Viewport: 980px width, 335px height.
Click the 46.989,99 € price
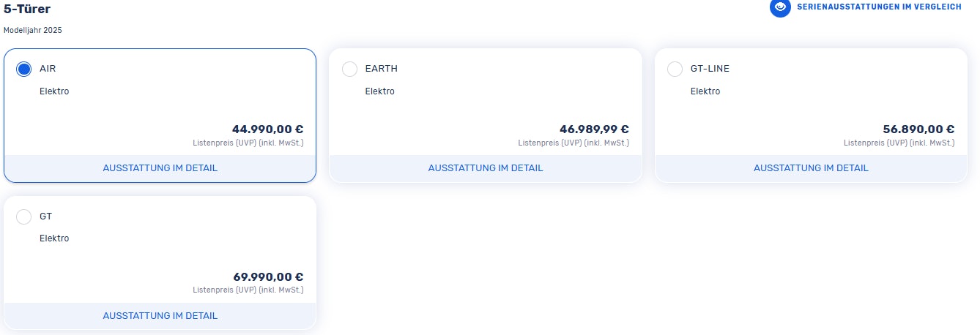coord(594,129)
